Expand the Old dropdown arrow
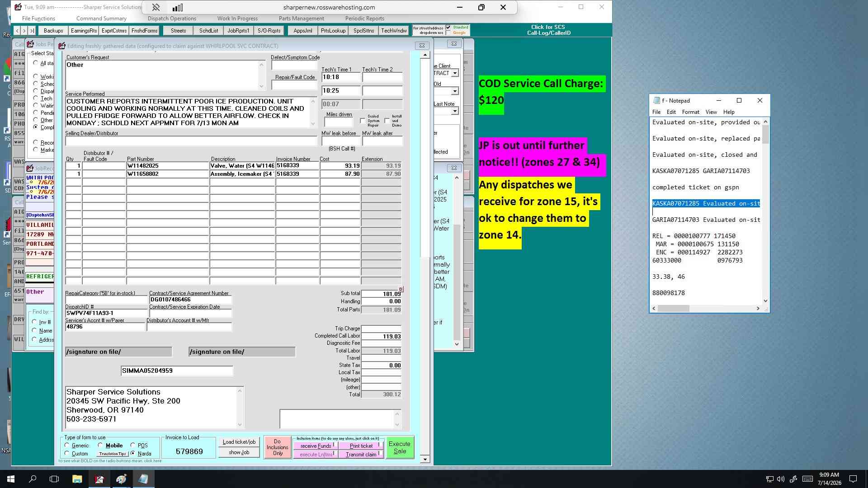Viewport: 868px width, 488px height. click(455, 92)
